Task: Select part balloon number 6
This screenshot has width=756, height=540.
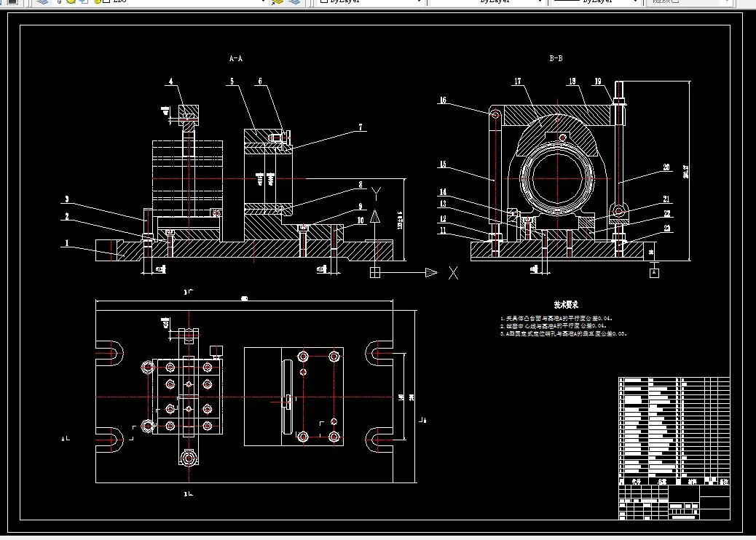Action: coord(260,82)
